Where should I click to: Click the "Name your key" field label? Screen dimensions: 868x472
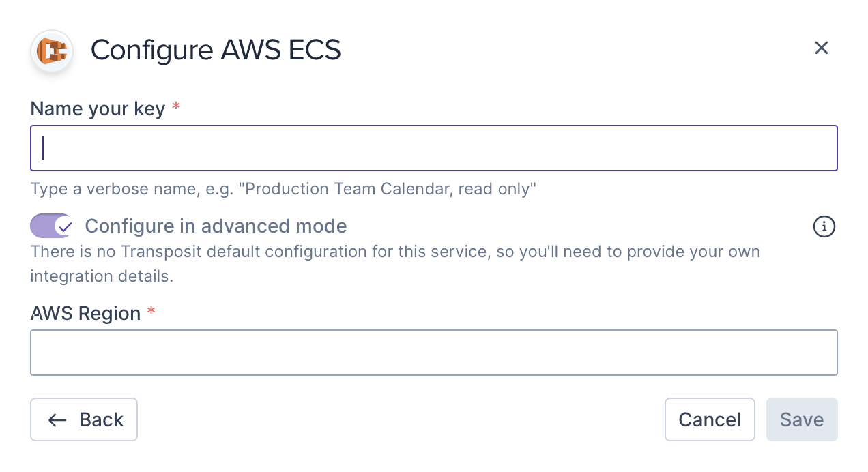point(98,109)
